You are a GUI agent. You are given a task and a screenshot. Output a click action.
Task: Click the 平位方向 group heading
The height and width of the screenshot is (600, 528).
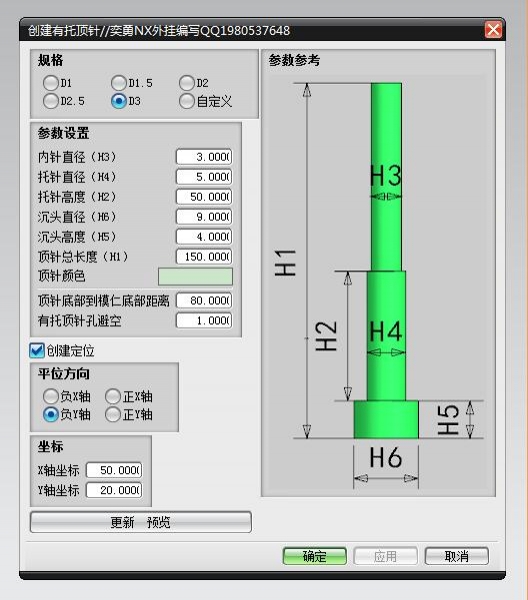(x=64, y=373)
